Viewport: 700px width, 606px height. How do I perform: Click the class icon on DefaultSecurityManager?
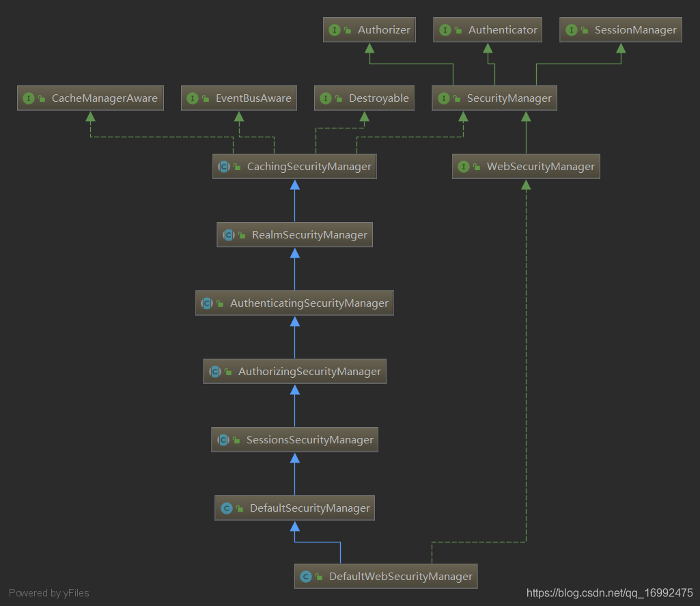(227, 508)
